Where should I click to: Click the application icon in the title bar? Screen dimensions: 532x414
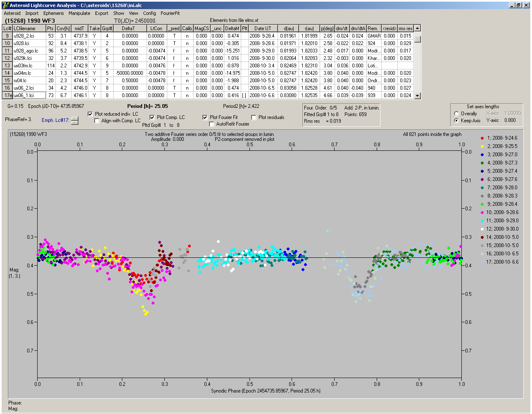tap(5, 5)
